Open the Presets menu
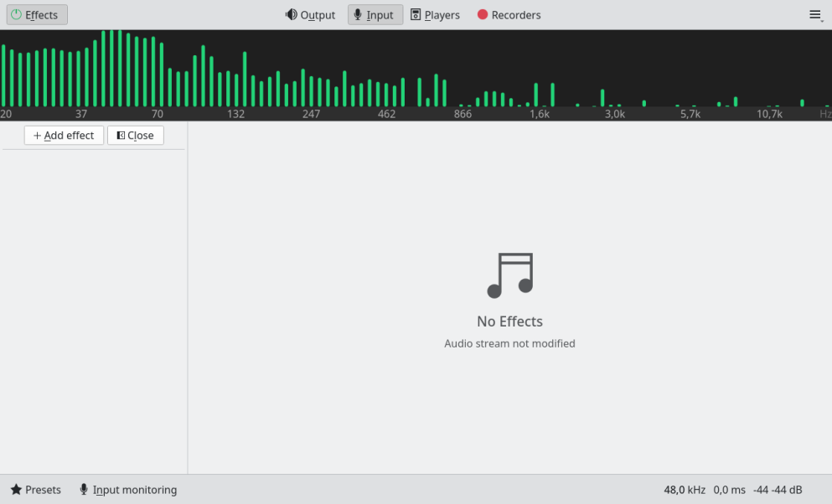832x504 pixels. click(x=35, y=490)
